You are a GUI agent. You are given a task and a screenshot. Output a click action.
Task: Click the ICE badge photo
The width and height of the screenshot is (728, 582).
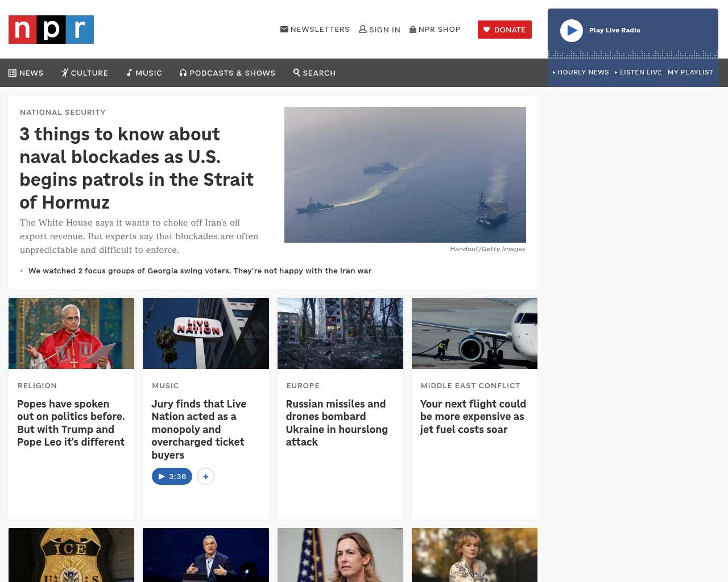tap(72, 555)
